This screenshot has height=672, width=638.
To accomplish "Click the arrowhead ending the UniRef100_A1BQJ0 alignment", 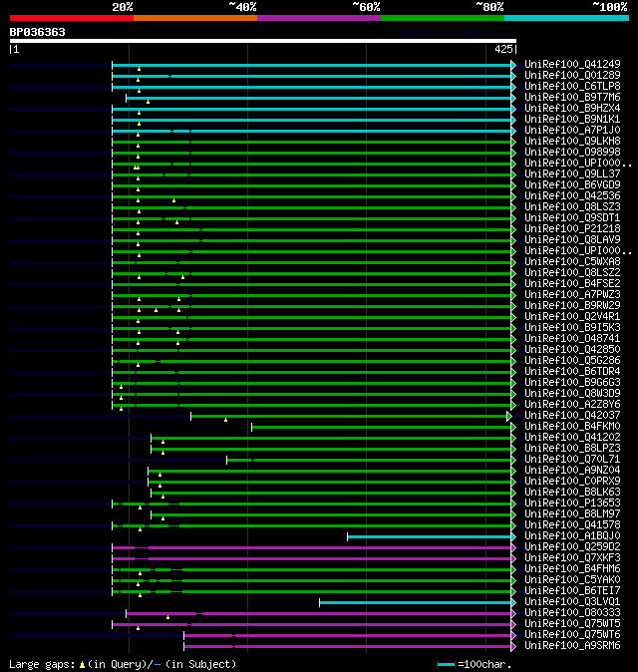I will coord(513,536).
